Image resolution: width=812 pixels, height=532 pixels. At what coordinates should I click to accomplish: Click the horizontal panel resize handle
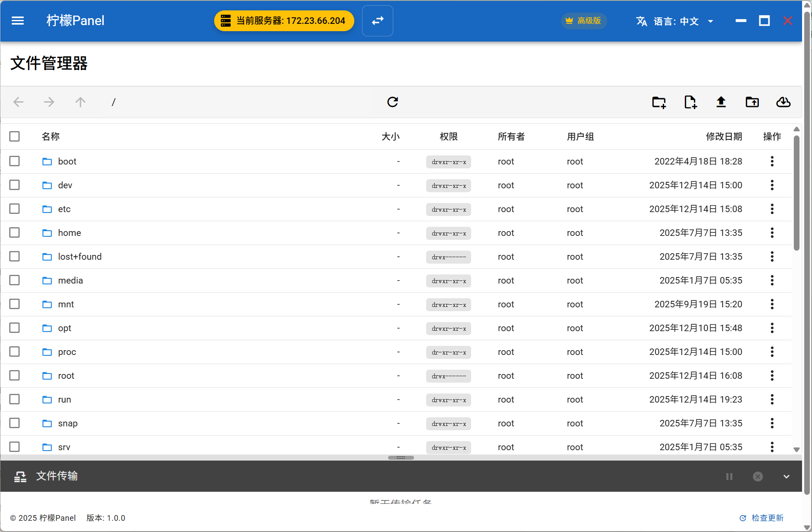401,458
